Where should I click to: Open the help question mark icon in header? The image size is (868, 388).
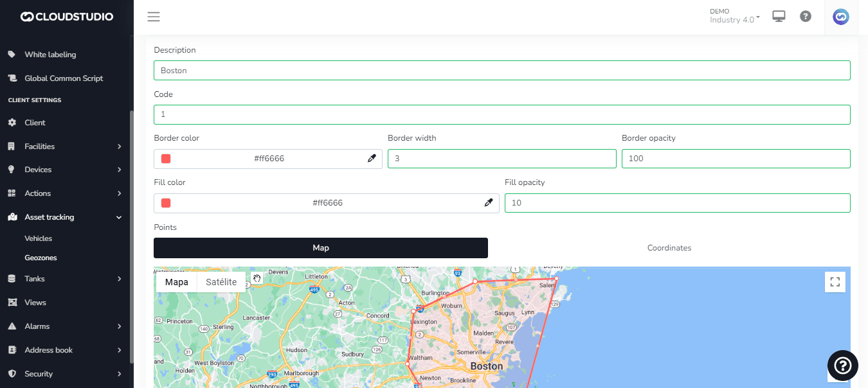tap(805, 17)
